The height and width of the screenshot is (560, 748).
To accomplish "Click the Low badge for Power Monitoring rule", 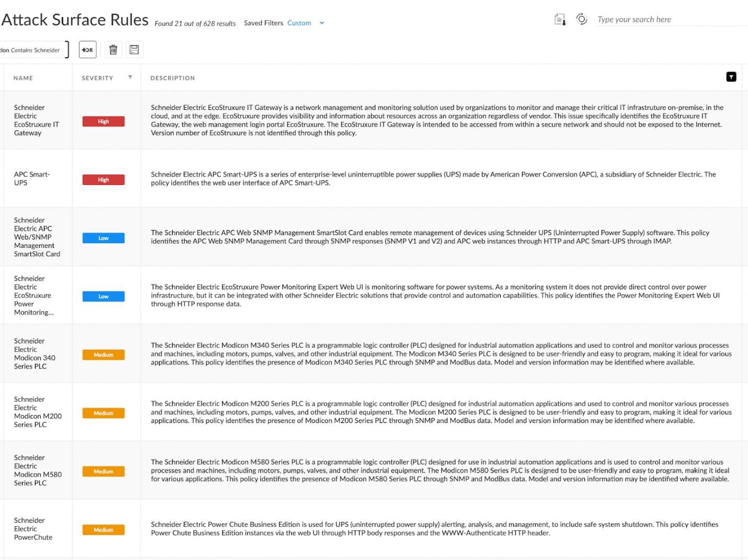I will click(103, 296).
